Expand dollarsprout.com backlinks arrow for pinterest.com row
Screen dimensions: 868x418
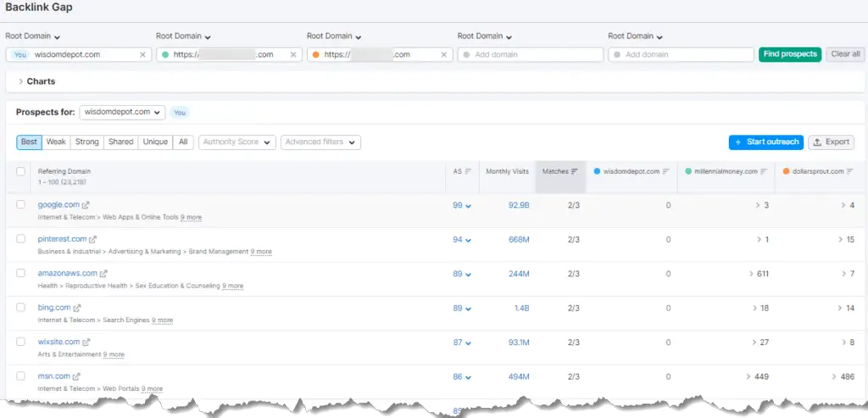pyautogui.click(x=840, y=240)
